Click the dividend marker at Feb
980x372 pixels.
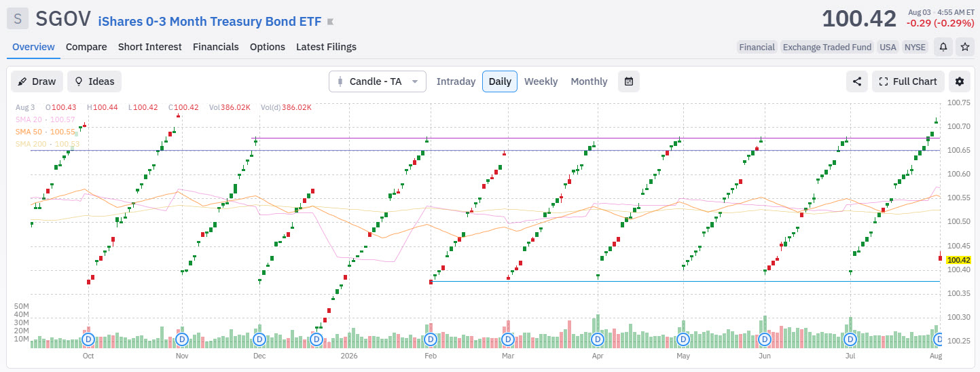[x=430, y=338]
